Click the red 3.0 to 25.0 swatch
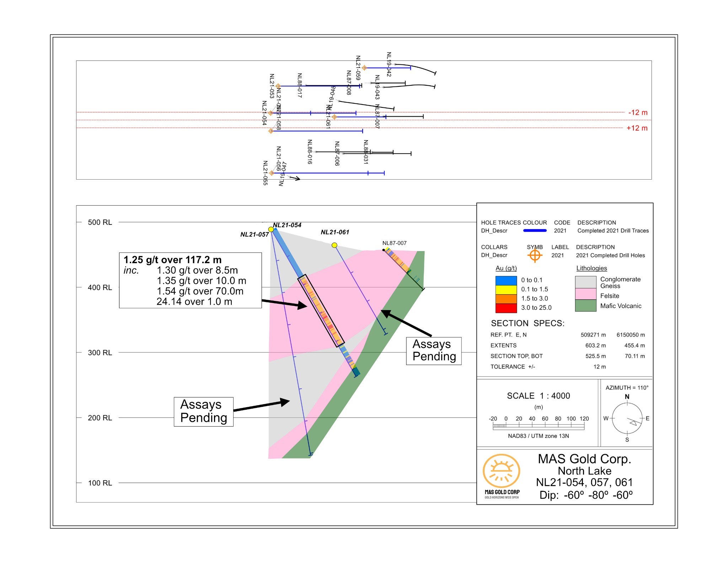Image resolution: width=728 pixels, height=563 pixels. (x=506, y=308)
